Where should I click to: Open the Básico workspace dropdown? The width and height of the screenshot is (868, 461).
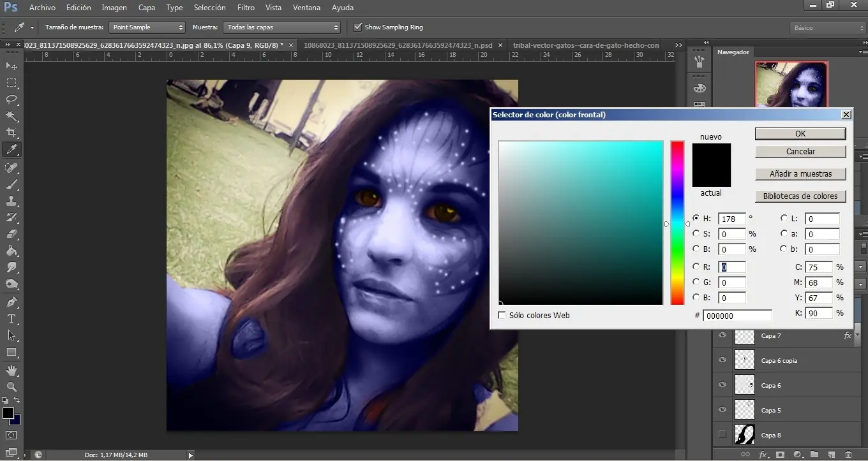[827, 28]
